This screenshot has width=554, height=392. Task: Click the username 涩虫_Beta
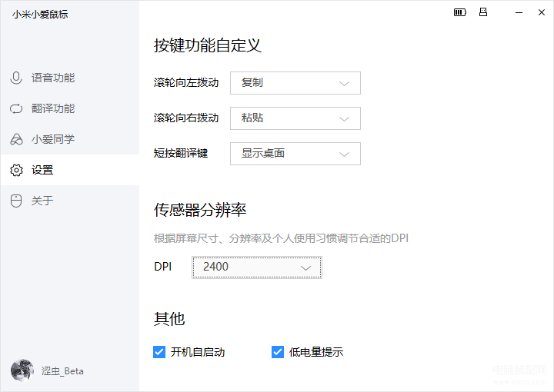[x=62, y=371]
